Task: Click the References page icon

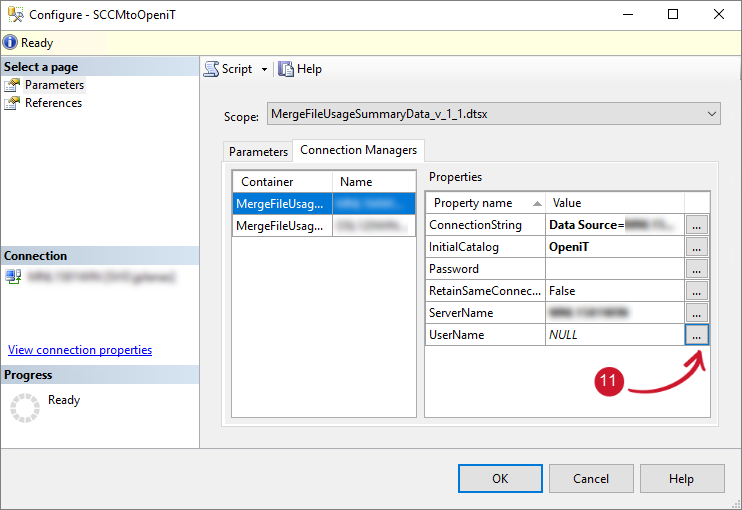Action: 12,103
